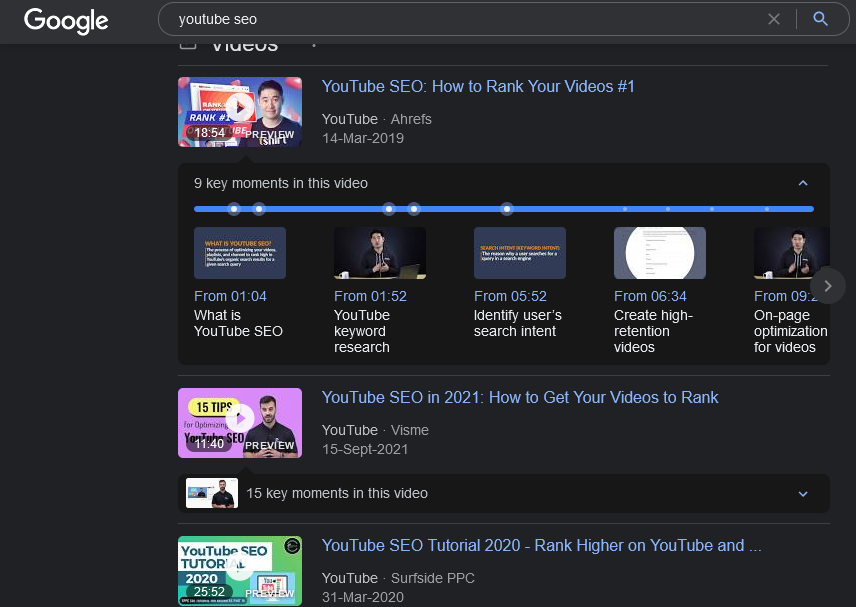
Task: Open 'On-page optimization for videos' thumbnail
Action: [x=792, y=253]
